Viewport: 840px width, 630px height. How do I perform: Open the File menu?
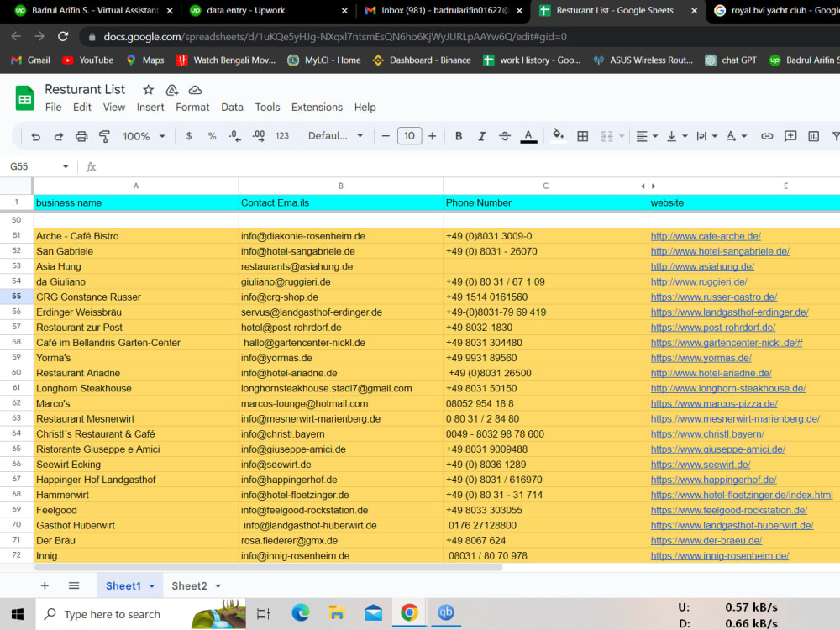coord(53,108)
